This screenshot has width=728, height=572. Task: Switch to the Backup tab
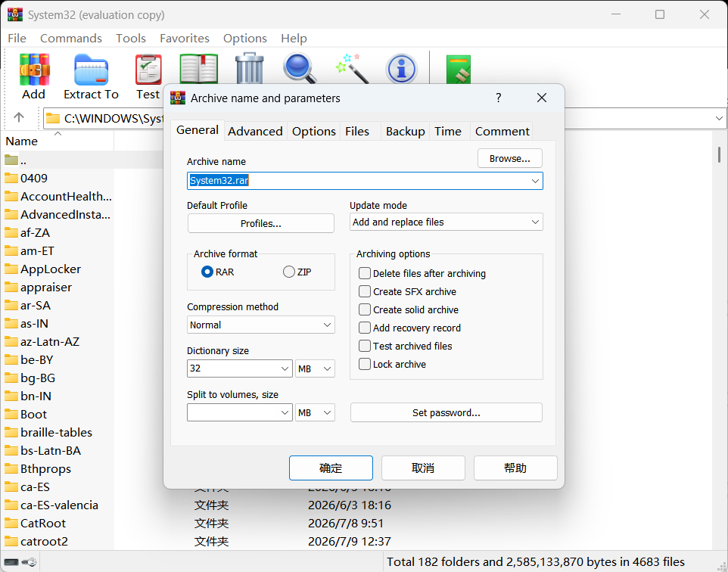click(x=406, y=132)
